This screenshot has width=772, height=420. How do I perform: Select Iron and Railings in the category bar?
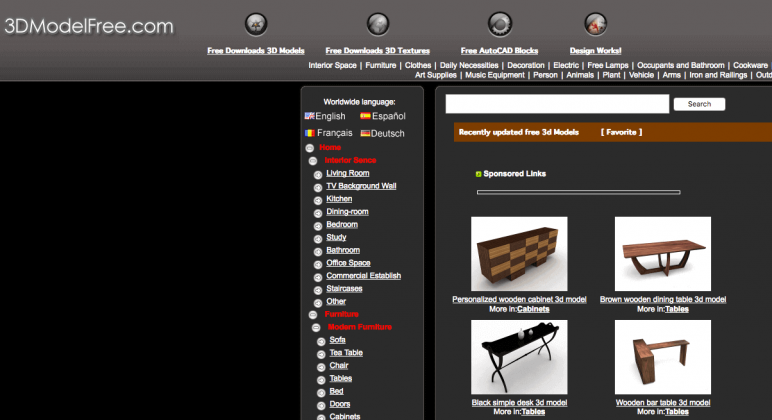coord(718,75)
